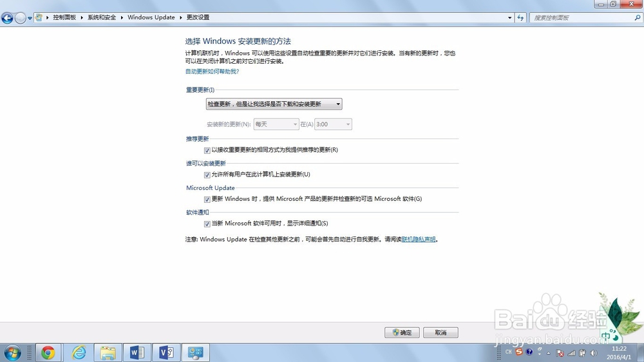Select 控制面板 breadcrumb
The height and width of the screenshot is (362, 644).
coord(64,17)
